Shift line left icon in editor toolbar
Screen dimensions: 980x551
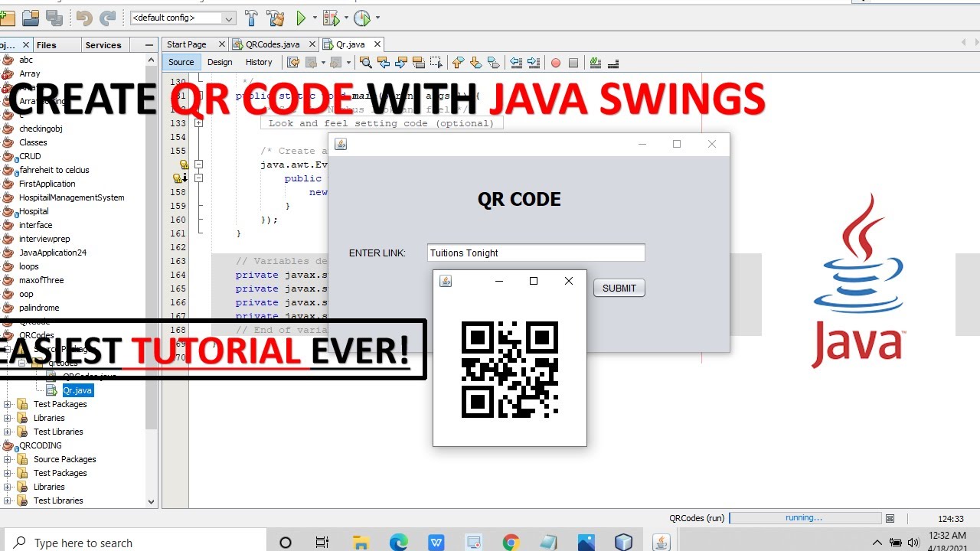coord(516,63)
